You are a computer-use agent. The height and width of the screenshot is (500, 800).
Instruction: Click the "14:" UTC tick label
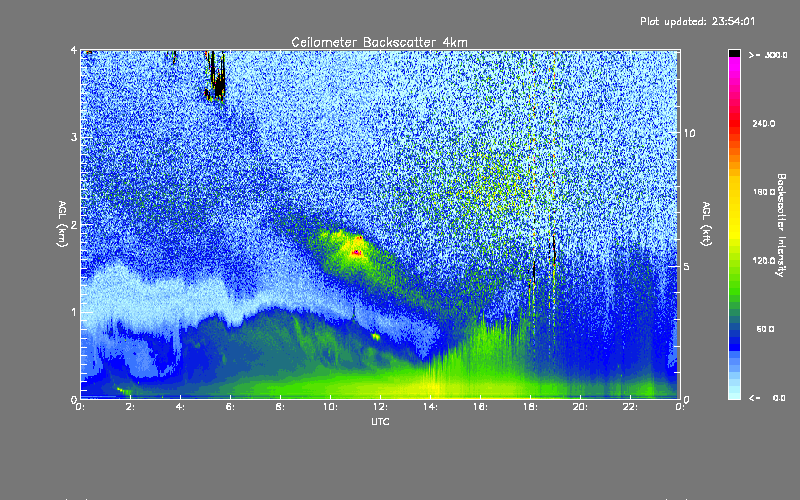430,407
